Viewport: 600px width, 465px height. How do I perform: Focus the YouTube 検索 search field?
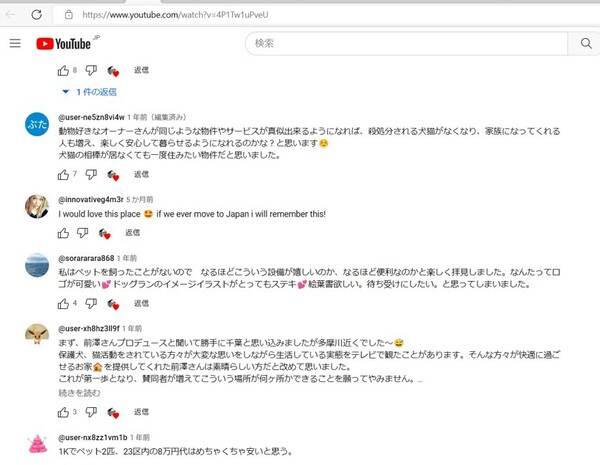(405, 44)
